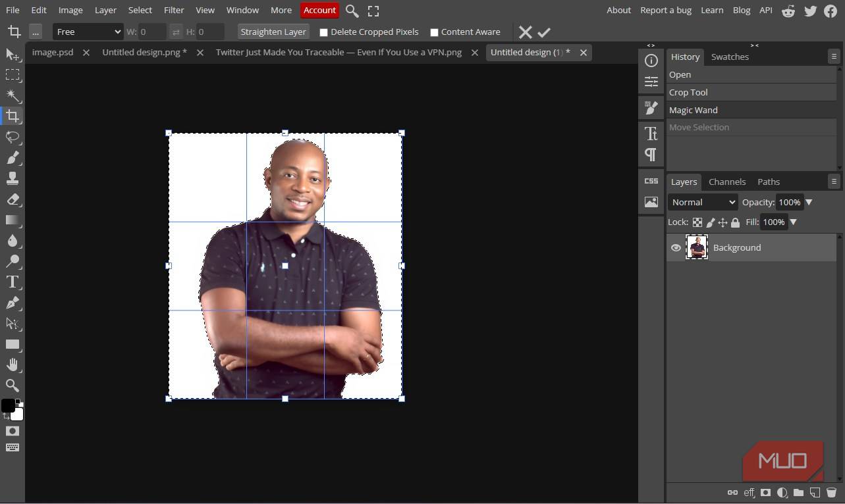This screenshot has width=845, height=504.
Task: Select the Hand tool
Action: tap(13, 365)
